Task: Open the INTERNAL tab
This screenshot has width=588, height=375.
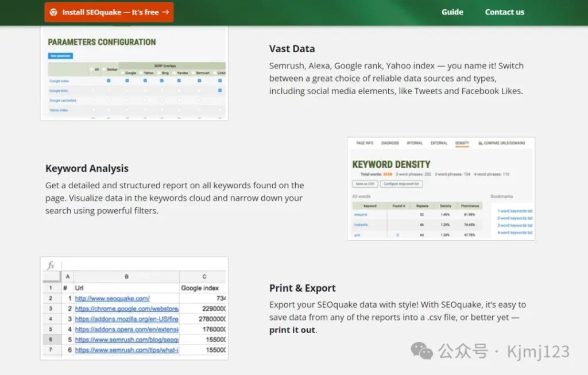Action: click(415, 143)
